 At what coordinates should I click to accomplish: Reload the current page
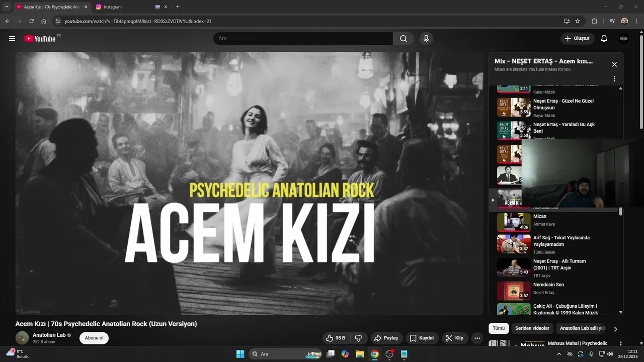tap(31, 21)
